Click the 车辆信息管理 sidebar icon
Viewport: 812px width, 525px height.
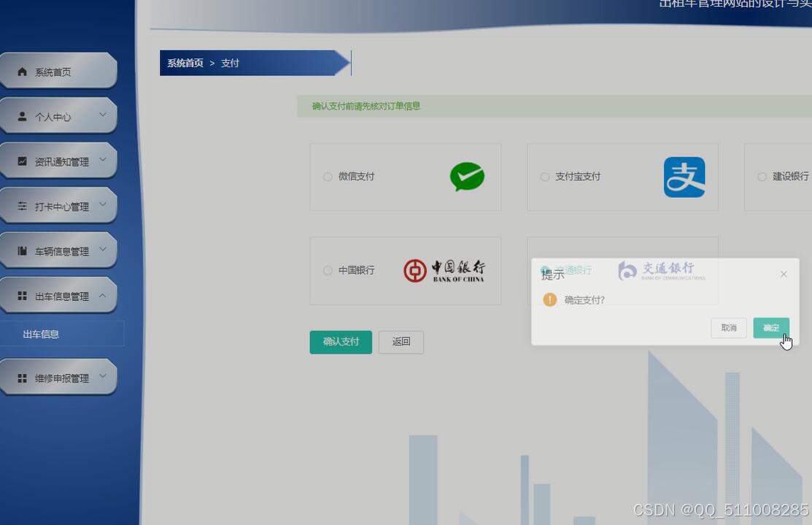pyautogui.click(x=22, y=250)
